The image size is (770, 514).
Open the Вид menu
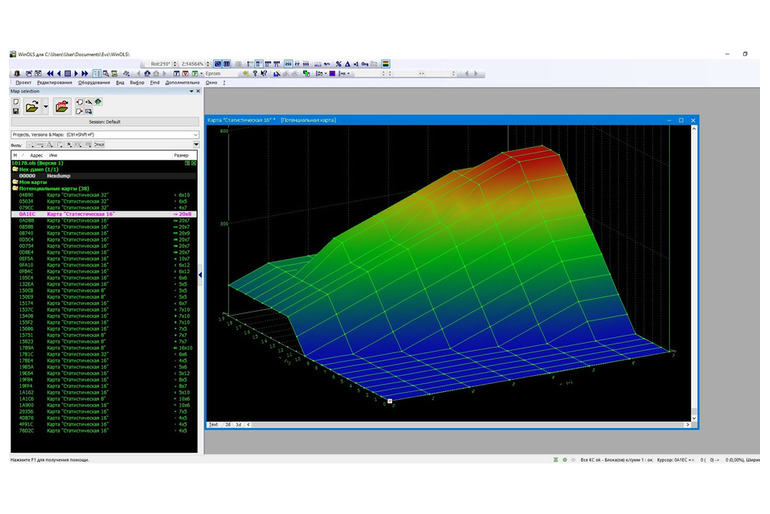120,82
